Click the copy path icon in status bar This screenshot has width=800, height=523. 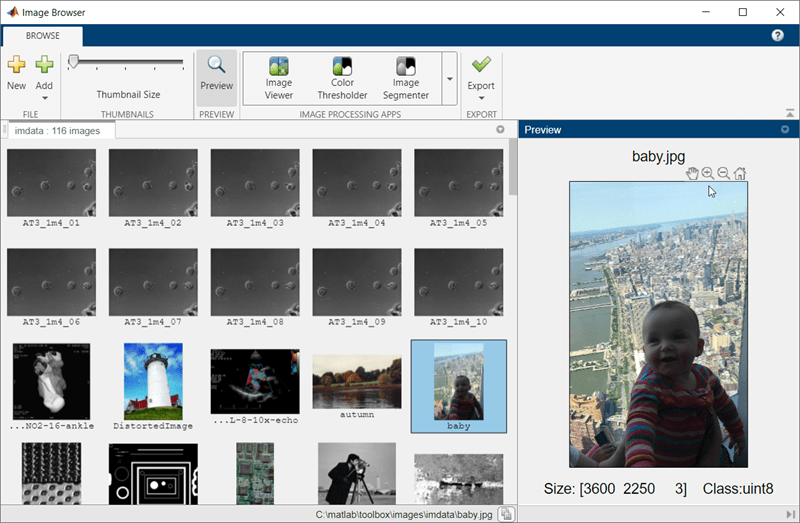click(x=507, y=514)
